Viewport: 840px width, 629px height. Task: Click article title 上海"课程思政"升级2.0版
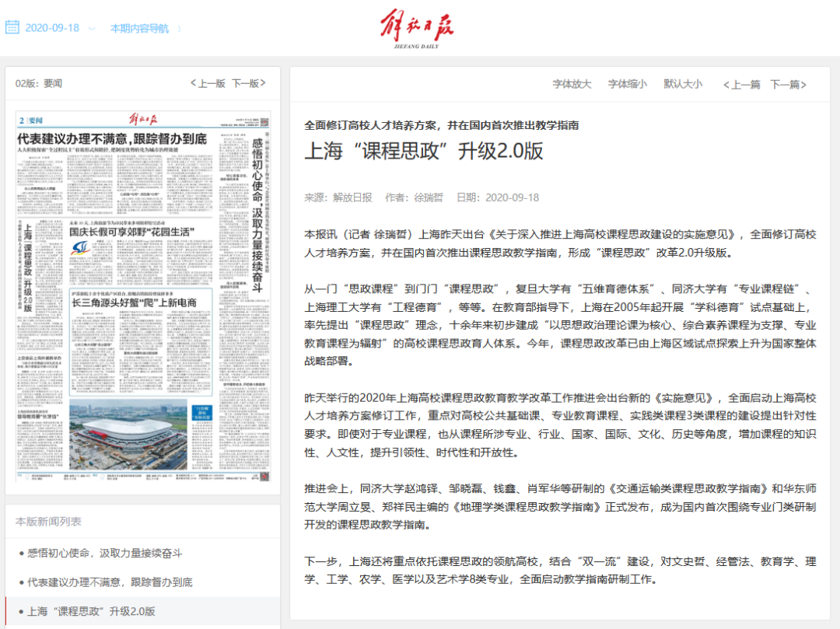pos(424,151)
